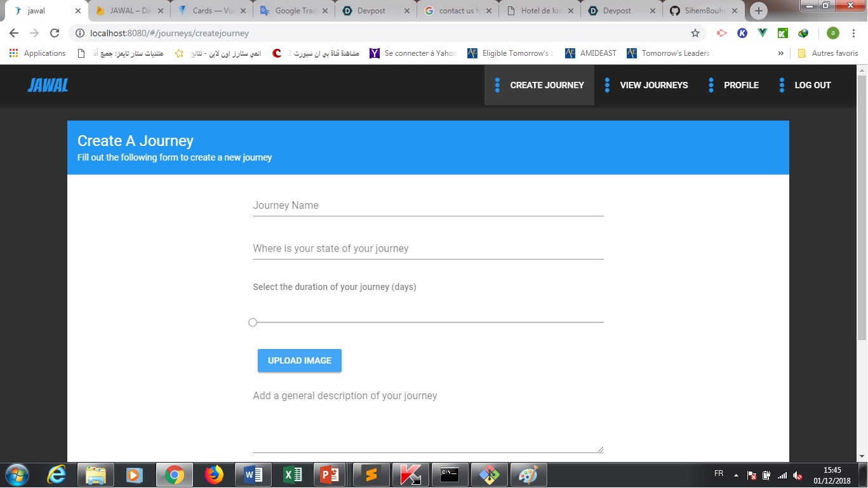This screenshot has width=868, height=488.
Task: Launch Firefox from the taskbar
Action: click(213, 474)
